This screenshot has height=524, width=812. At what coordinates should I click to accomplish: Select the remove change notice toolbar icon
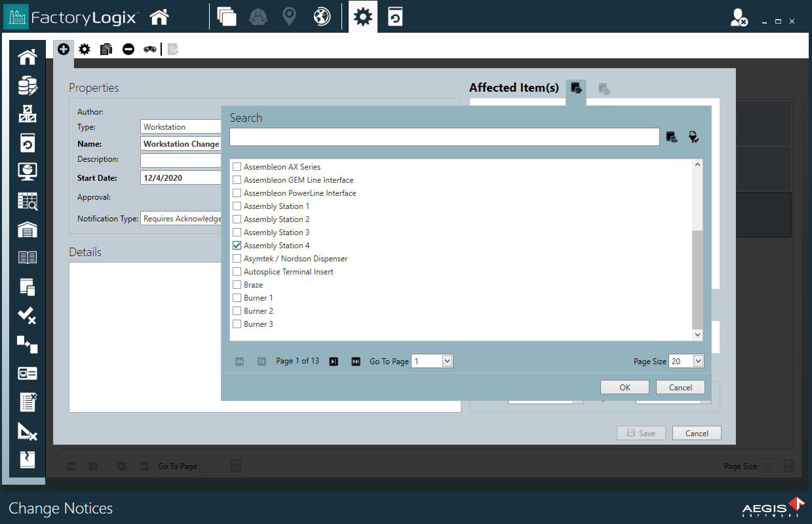(x=128, y=48)
